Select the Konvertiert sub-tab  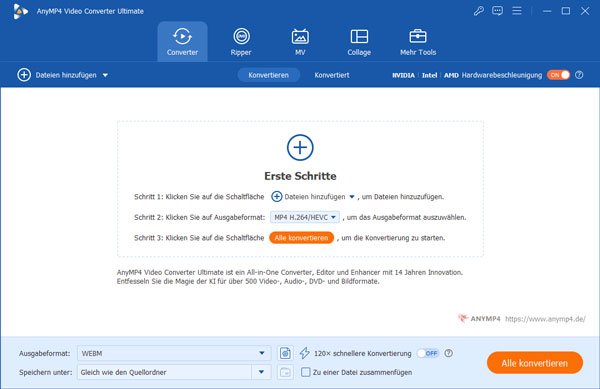[x=332, y=75]
